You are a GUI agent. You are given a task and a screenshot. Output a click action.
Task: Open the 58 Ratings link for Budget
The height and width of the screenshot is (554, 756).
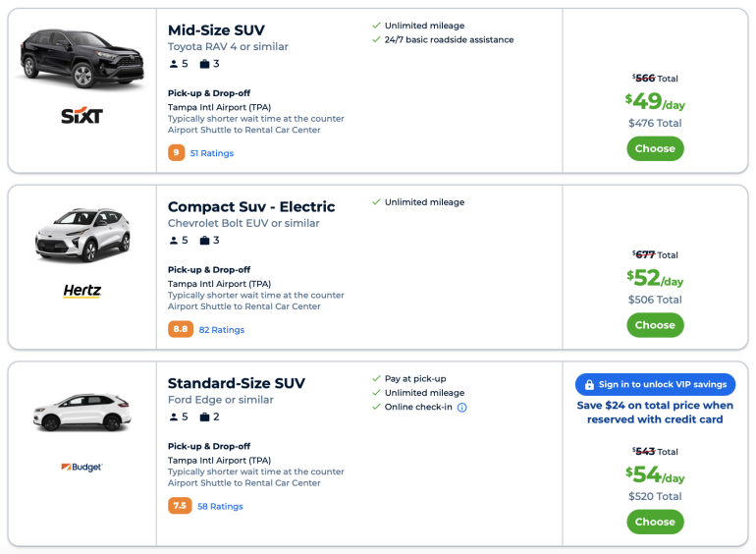220,507
